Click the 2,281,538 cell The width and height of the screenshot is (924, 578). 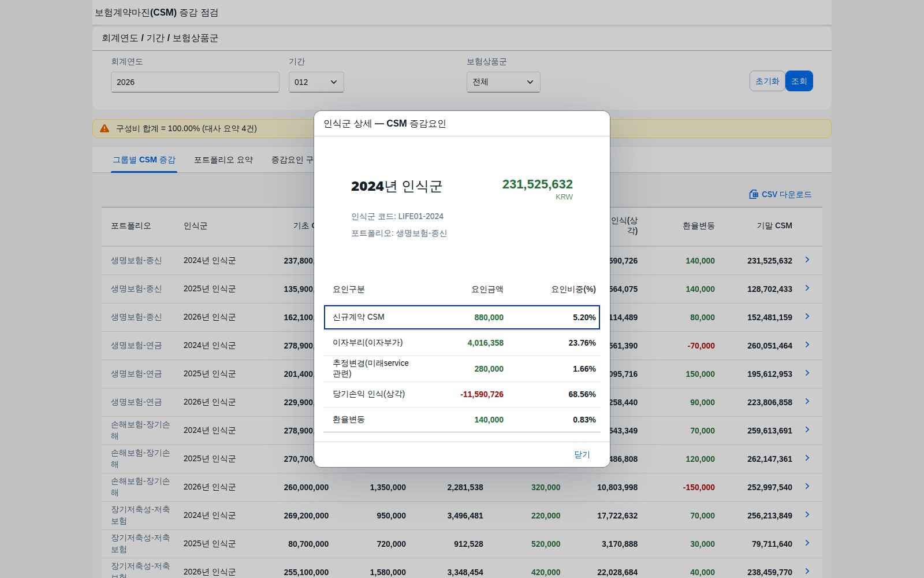click(x=465, y=487)
